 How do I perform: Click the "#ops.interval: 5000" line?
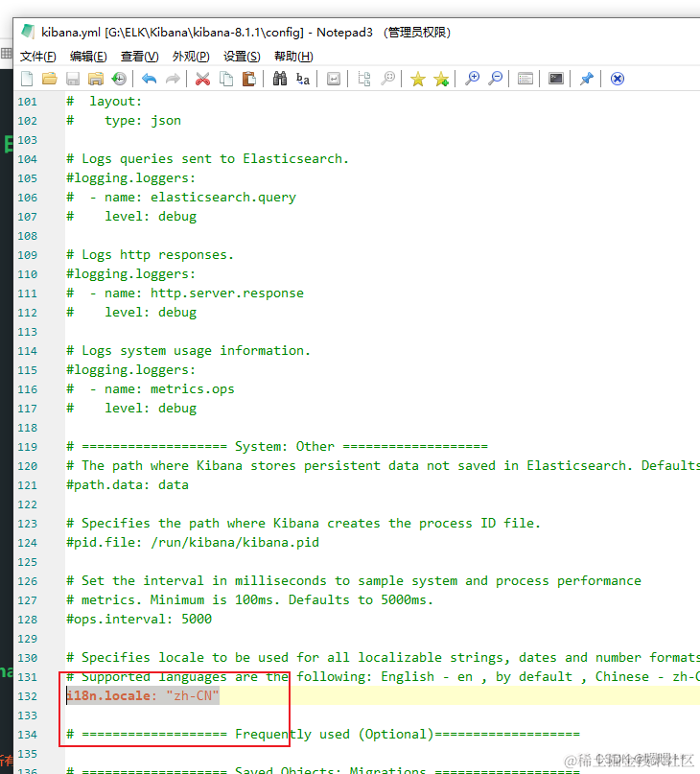(139, 619)
